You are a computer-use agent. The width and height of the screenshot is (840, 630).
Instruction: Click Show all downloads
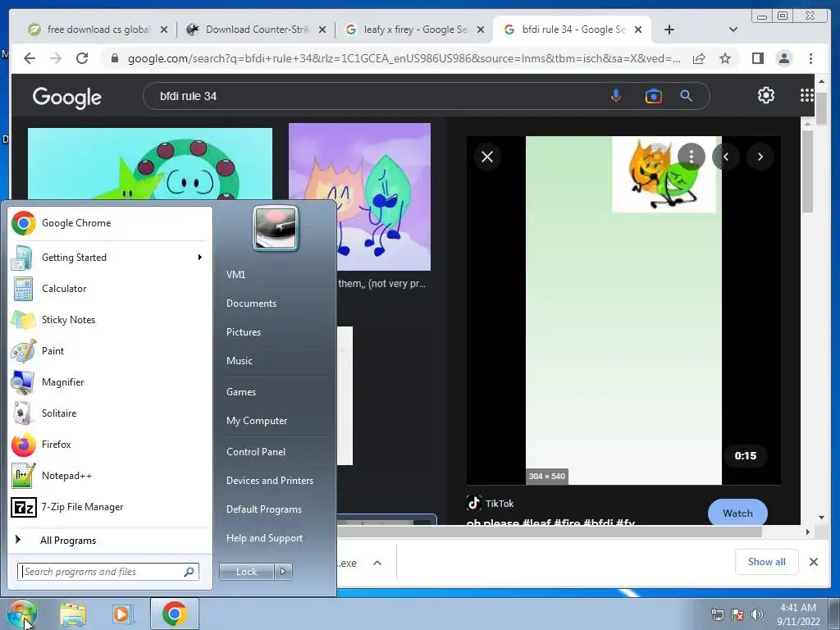click(767, 561)
